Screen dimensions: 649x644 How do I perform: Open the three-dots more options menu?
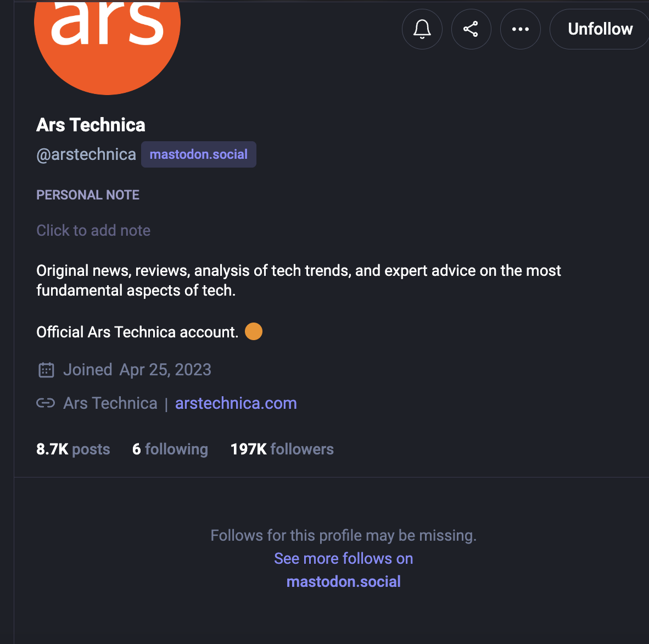pyautogui.click(x=521, y=29)
